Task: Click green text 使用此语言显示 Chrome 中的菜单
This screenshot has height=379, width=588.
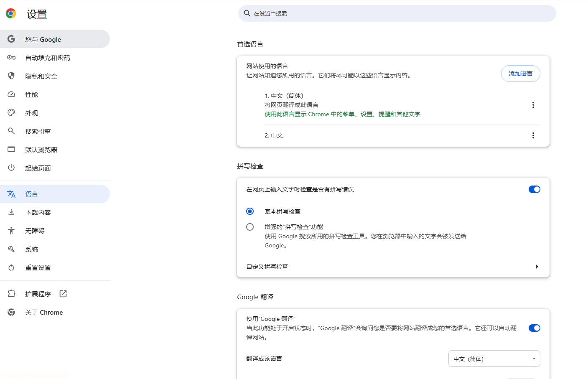Action: coord(342,114)
